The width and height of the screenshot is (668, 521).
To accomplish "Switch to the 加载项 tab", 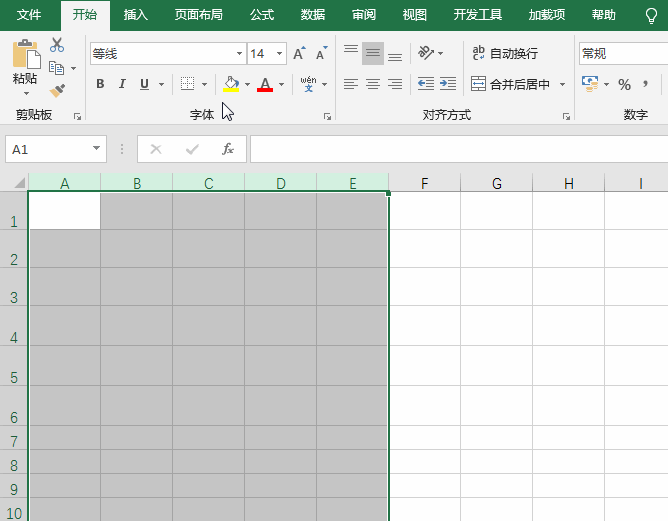I will click(547, 15).
